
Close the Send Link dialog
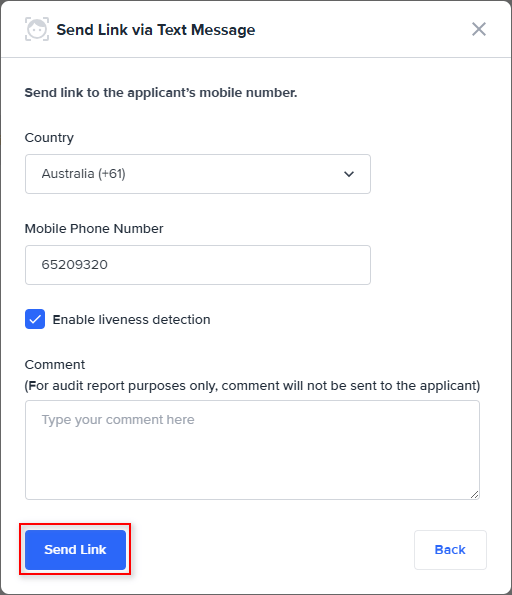coord(479,29)
